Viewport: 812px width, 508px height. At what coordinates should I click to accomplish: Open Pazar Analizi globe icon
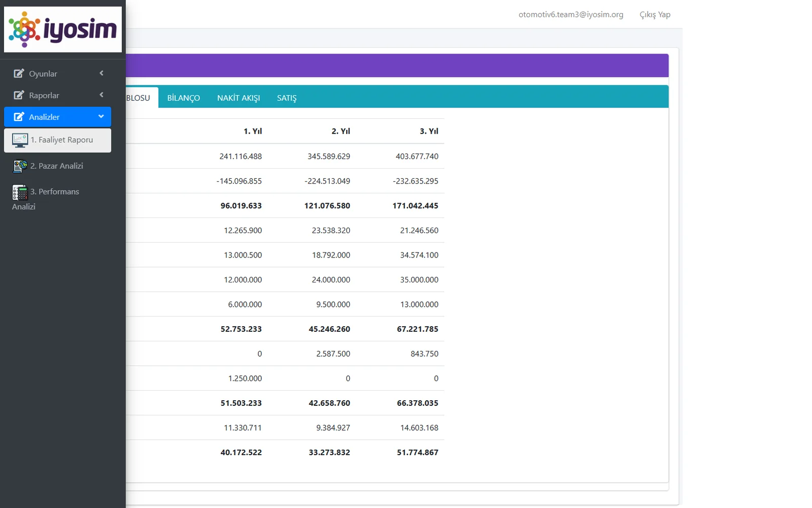pyautogui.click(x=20, y=166)
